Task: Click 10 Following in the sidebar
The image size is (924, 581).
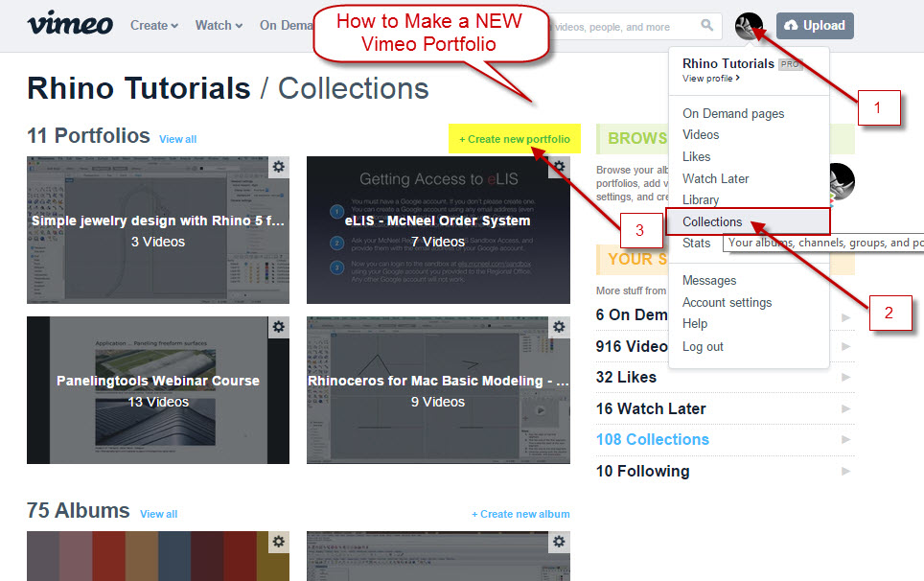Action: (642, 472)
